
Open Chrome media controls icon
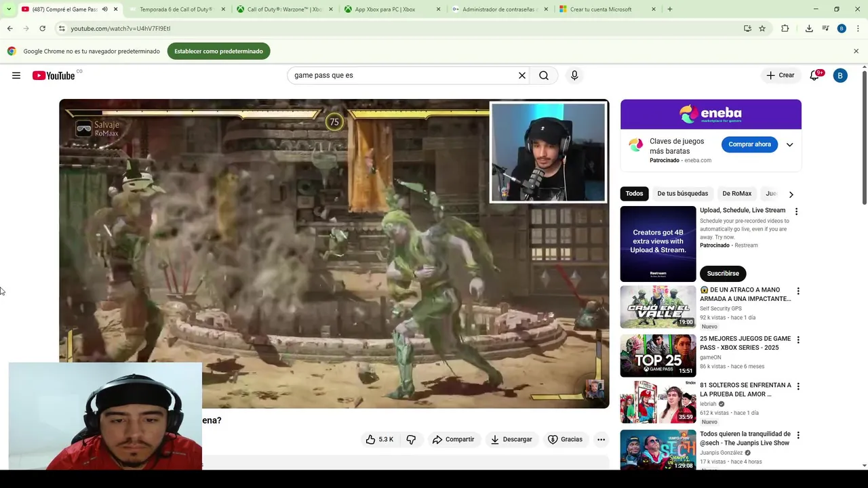click(825, 28)
